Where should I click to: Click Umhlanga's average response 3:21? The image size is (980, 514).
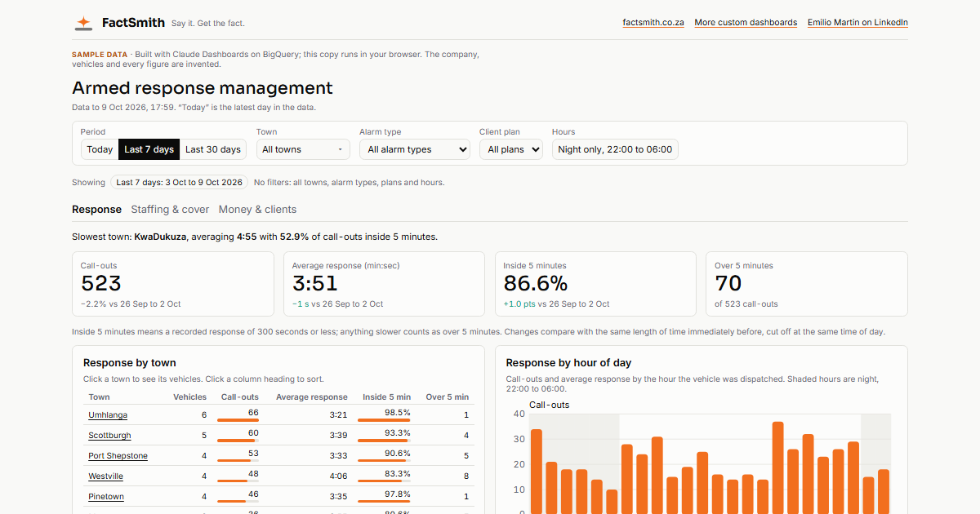tap(338, 415)
